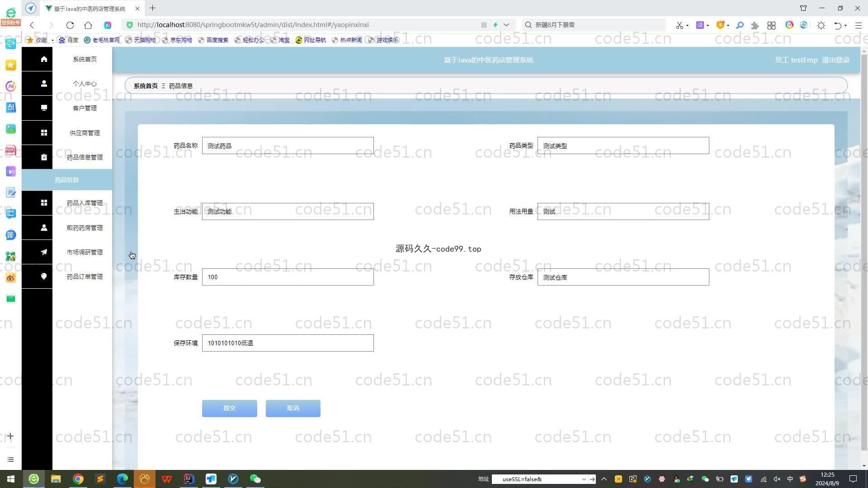The width and height of the screenshot is (868, 488).
Task: Click the grid icon beside 供应商管理
Action: click(44, 133)
